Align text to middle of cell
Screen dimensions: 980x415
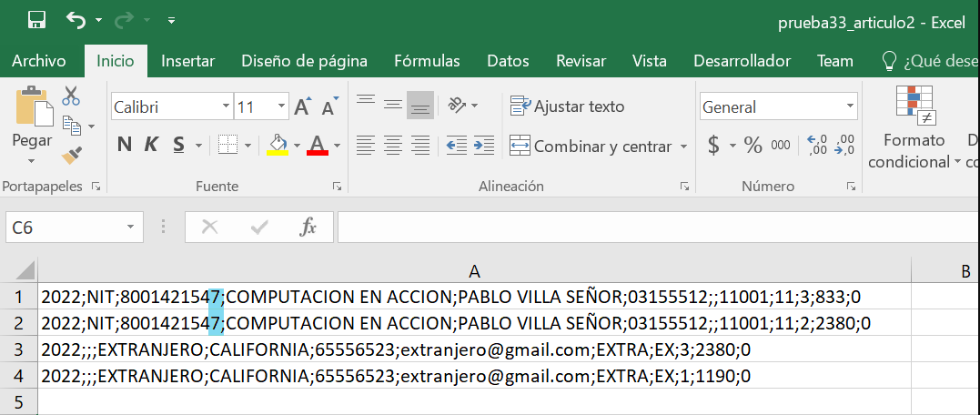click(x=392, y=105)
